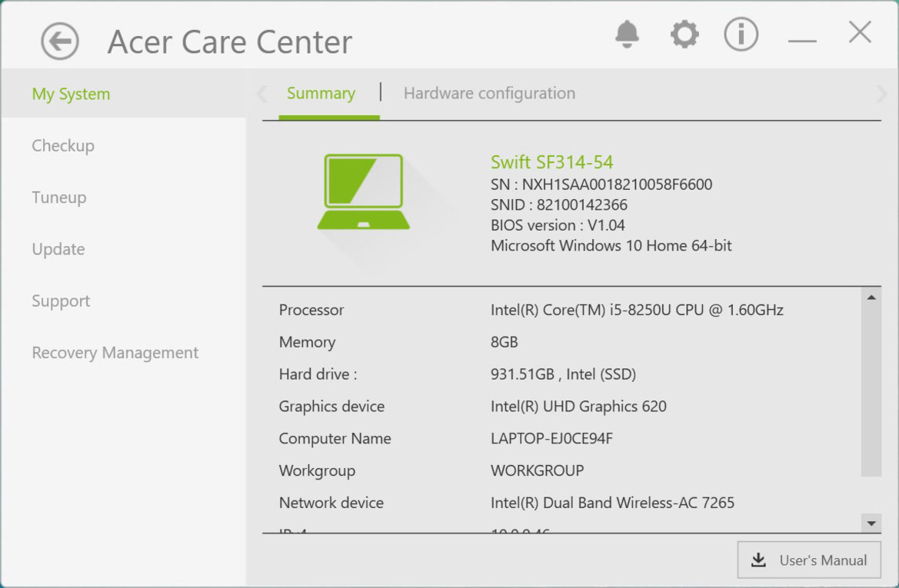
Task: Click the back arrow icon
Action: point(60,42)
